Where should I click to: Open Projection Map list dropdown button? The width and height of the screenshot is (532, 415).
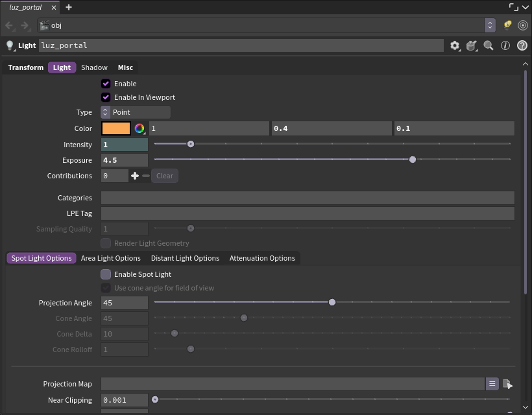point(492,384)
